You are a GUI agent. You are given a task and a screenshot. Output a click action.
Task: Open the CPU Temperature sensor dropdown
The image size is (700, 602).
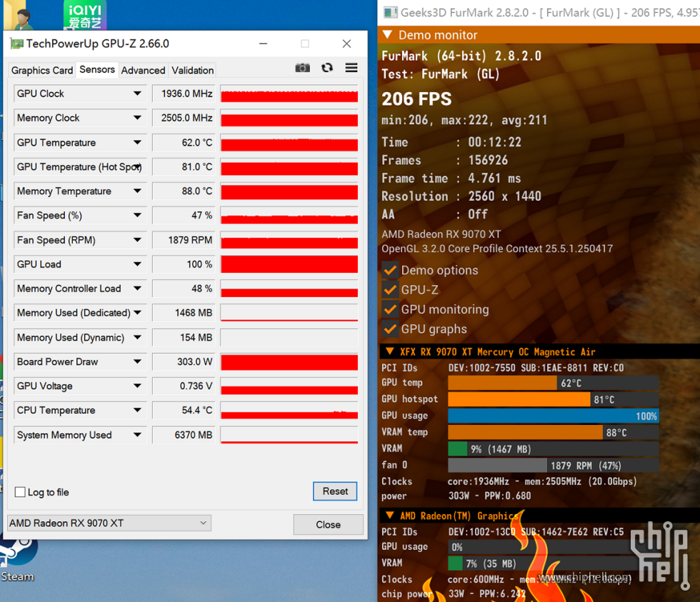[x=137, y=410]
